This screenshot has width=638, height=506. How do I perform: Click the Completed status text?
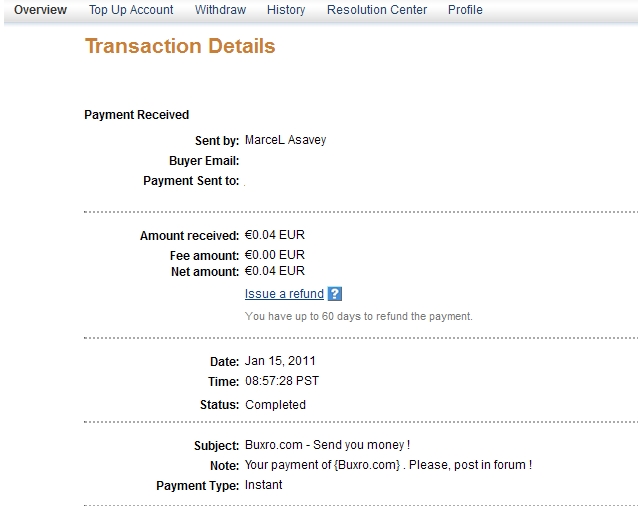(x=275, y=405)
